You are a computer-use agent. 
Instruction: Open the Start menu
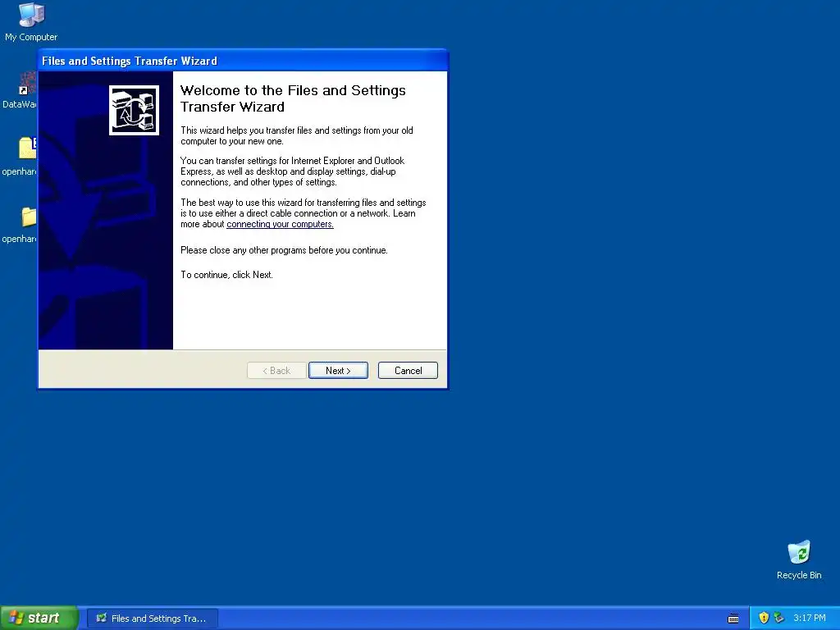point(39,618)
